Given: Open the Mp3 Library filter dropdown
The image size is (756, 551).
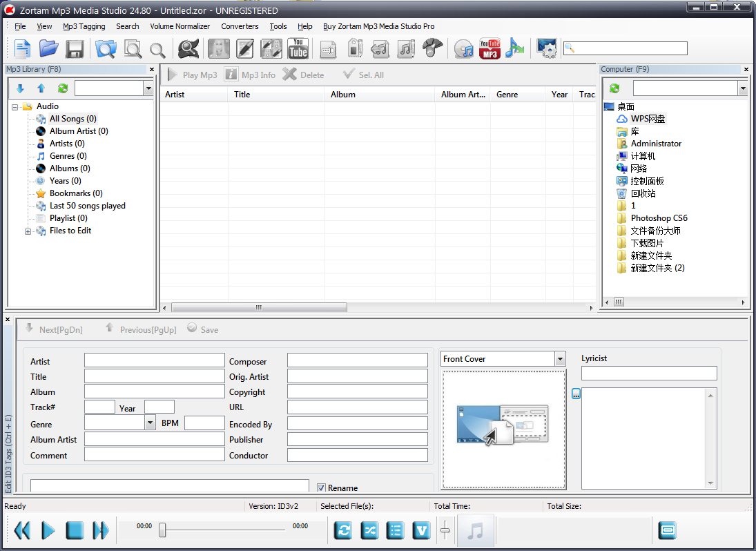Looking at the screenshot, I should click(148, 88).
